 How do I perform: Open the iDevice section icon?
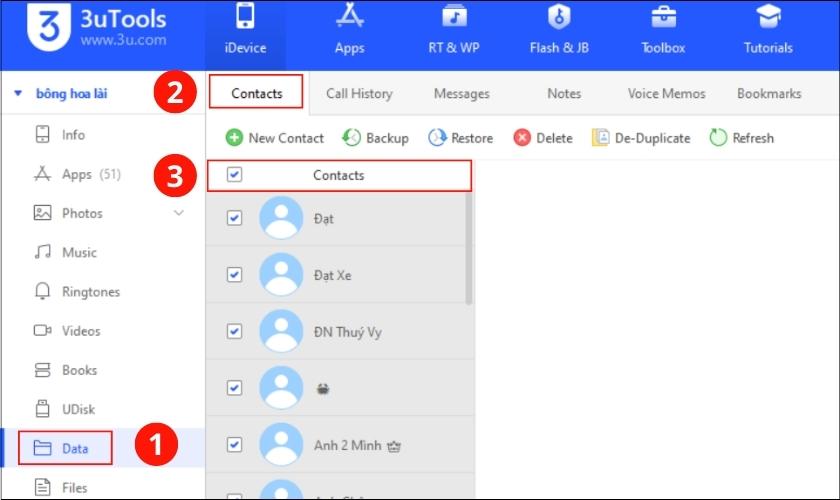(x=245, y=16)
